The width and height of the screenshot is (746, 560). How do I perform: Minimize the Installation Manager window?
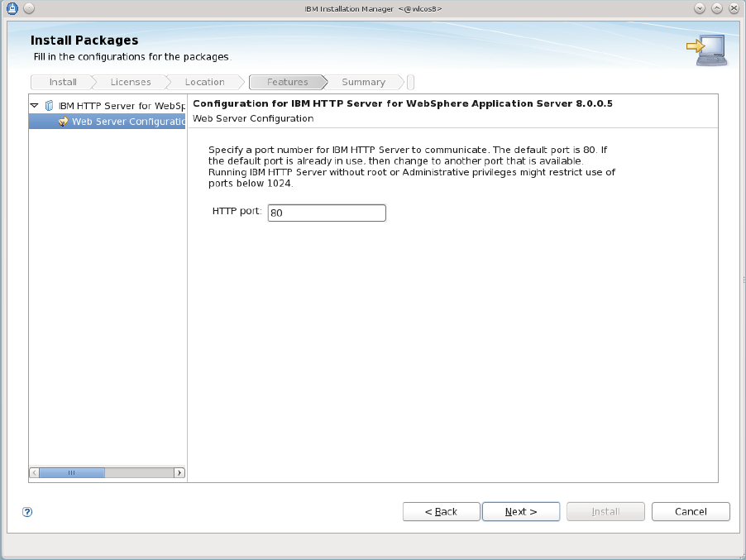pyautogui.click(x=700, y=8)
